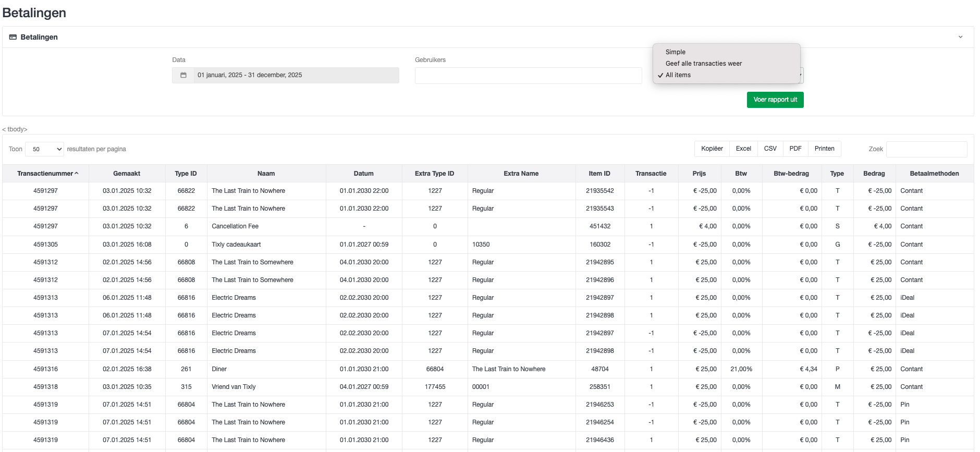Sort by the Bedrag column header
980x452 pixels.
[x=874, y=174]
